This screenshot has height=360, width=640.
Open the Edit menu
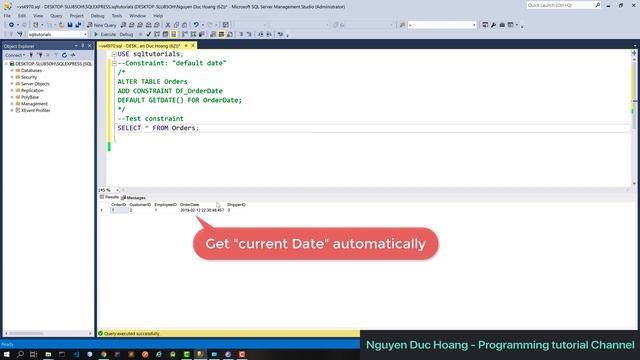coord(22,16)
